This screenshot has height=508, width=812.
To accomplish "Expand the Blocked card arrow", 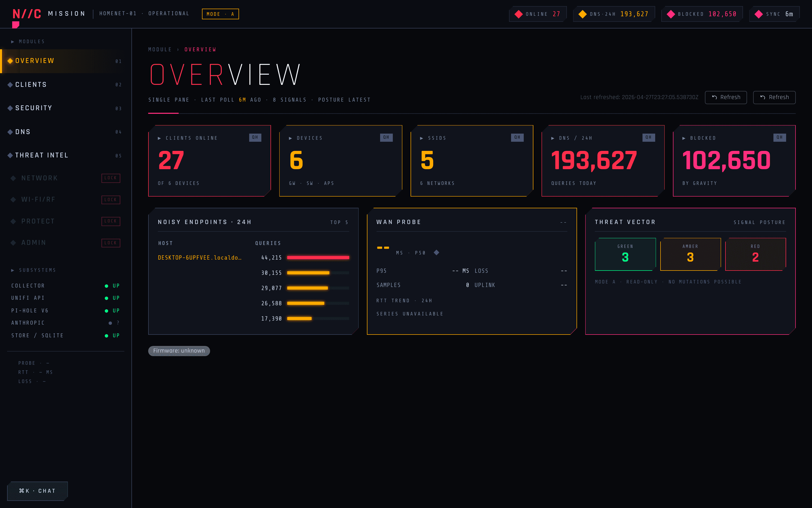I will pyautogui.click(x=684, y=138).
